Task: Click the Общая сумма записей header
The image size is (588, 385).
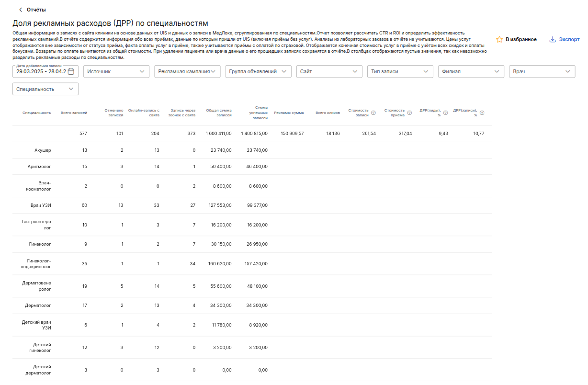Action: coord(219,113)
